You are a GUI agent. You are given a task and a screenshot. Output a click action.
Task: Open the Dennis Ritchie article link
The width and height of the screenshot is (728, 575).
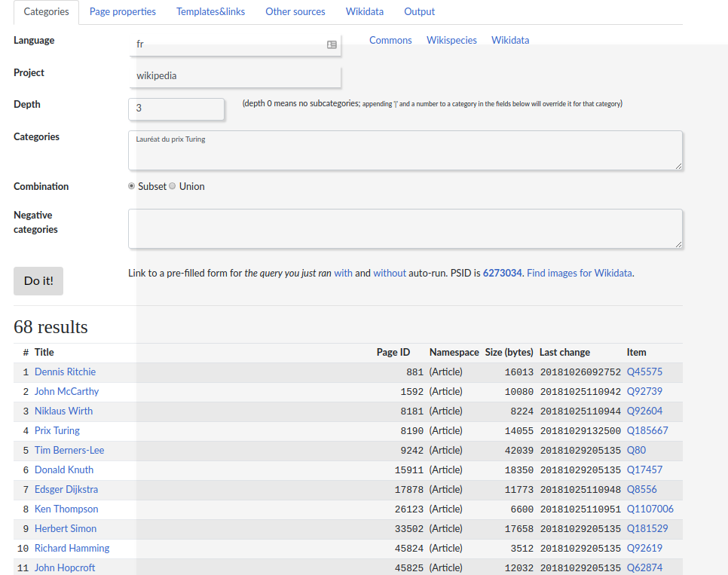(65, 372)
